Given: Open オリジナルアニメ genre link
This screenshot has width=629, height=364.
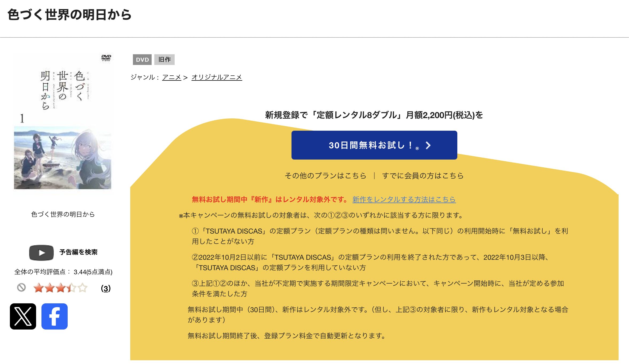Looking at the screenshot, I should coord(217,77).
